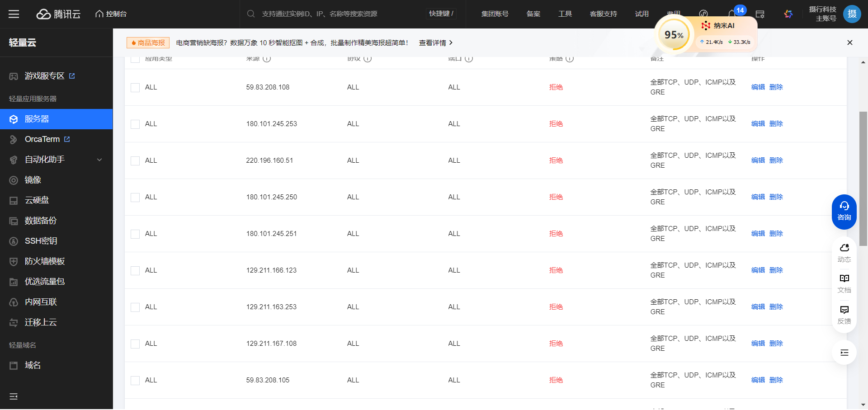Close the promotional banner
This screenshot has height=410, width=868.
point(850,42)
